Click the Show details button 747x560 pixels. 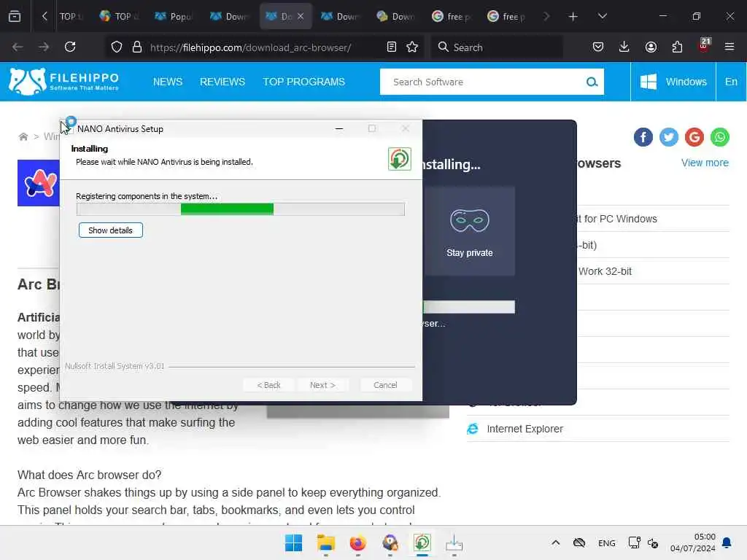[111, 230]
